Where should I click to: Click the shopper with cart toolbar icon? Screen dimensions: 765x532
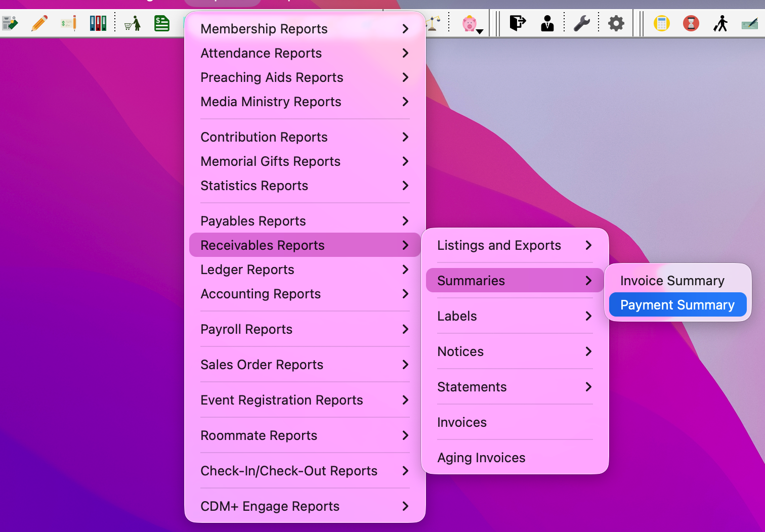coord(133,23)
